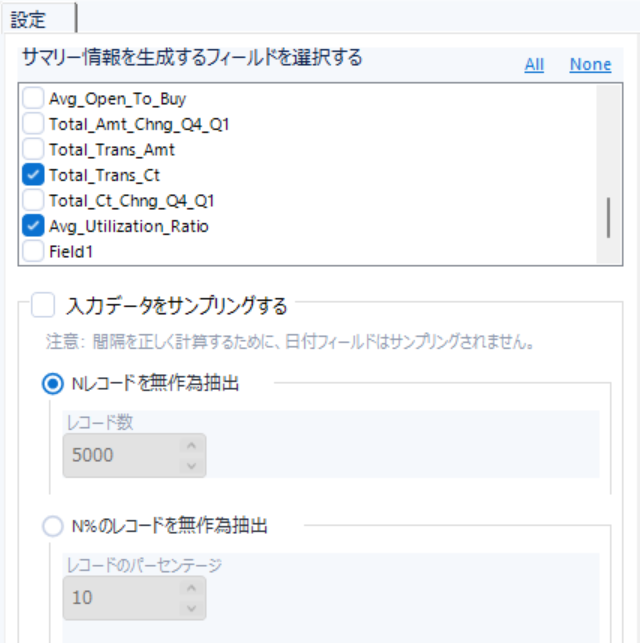The height and width of the screenshot is (643, 640).
Task: Check the Total_Ct_Chng_Q4_Q1 checkbox
Action: click(33, 200)
